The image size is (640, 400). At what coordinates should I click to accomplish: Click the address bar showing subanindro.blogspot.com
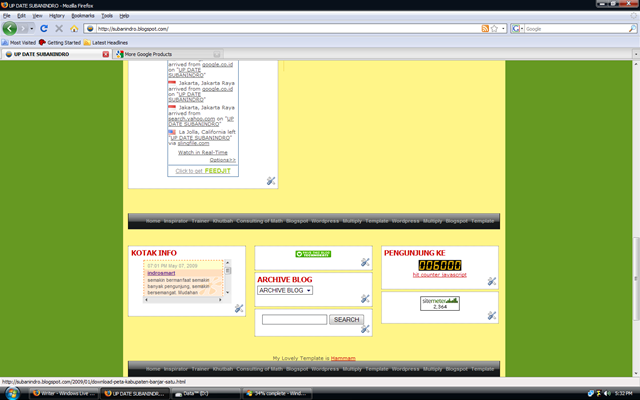click(x=288, y=29)
